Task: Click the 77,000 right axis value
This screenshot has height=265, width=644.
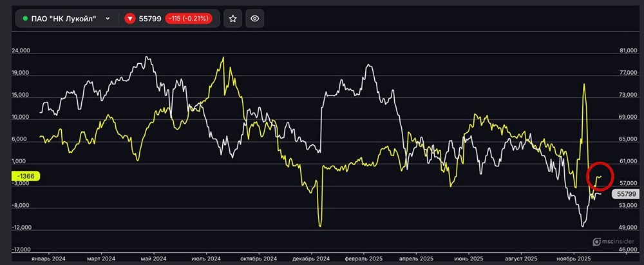Action: coord(628,73)
